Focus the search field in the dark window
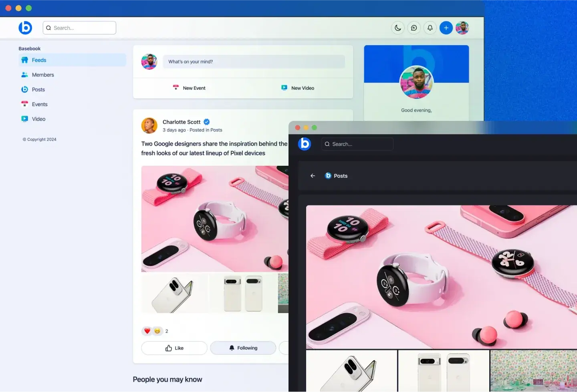Screen dimensions: 577x392 click(x=357, y=144)
